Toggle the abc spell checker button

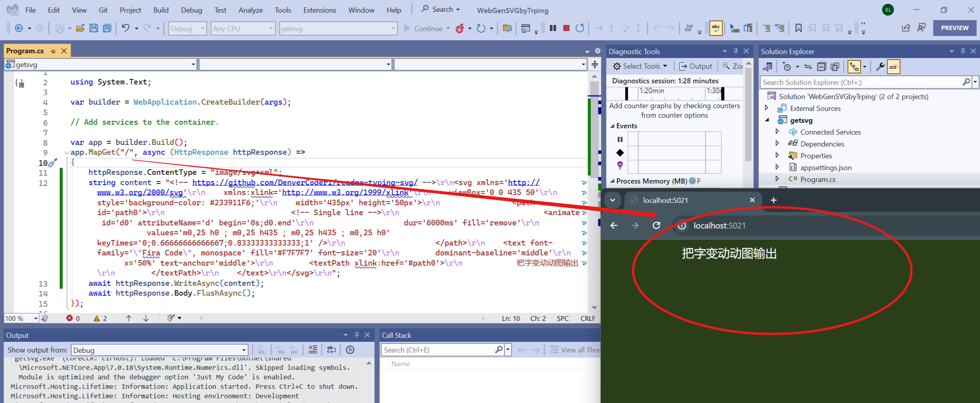[715, 28]
